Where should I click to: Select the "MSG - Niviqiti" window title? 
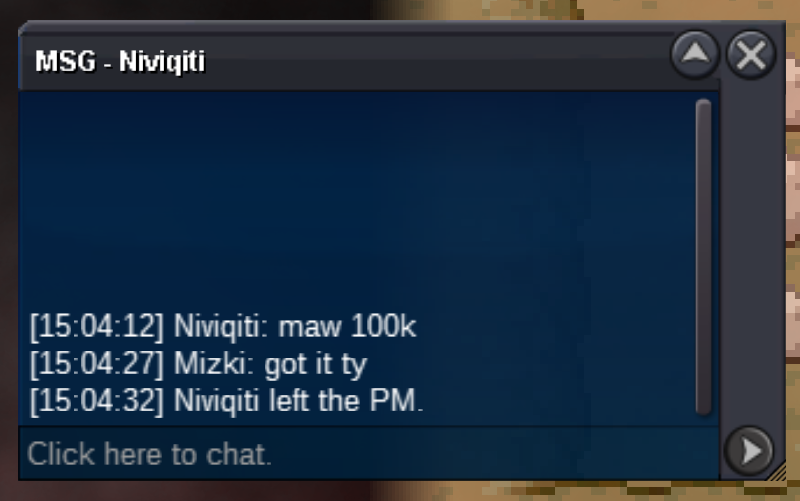point(120,62)
